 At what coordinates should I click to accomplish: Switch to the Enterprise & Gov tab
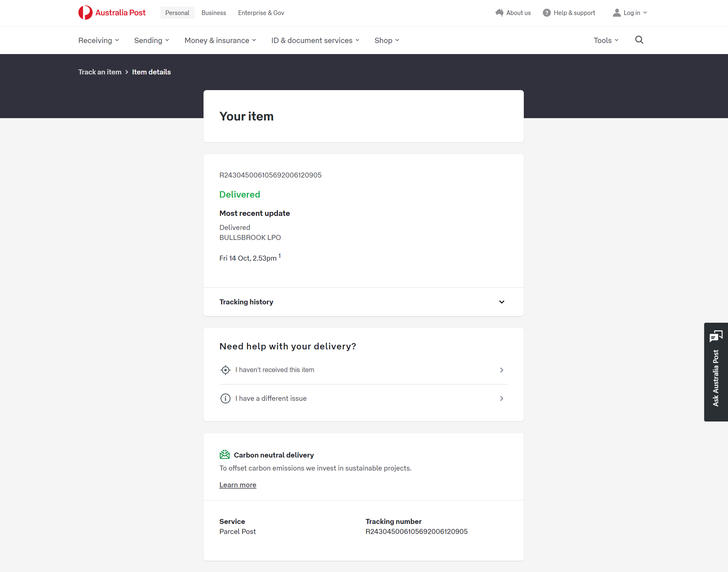[x=261, y=13]
